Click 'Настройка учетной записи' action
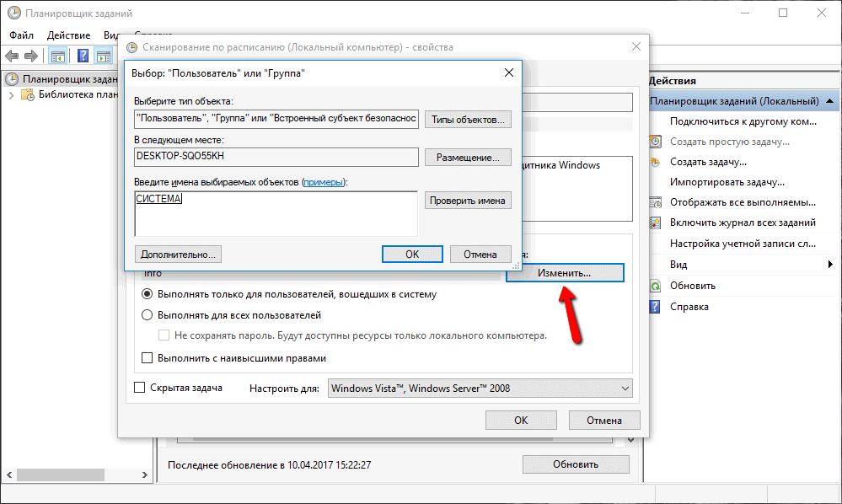 pyautogui.click(x=743, y=244)
